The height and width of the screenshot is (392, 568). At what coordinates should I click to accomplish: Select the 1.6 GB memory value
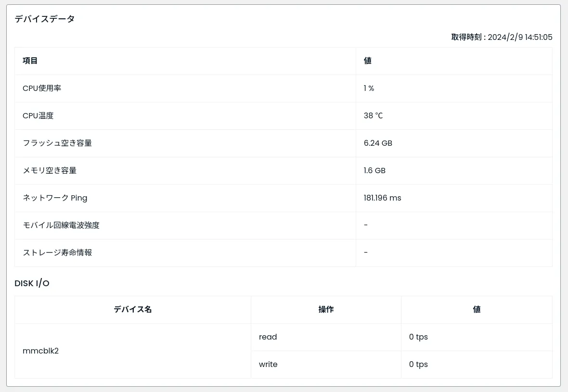pos(374,170)
